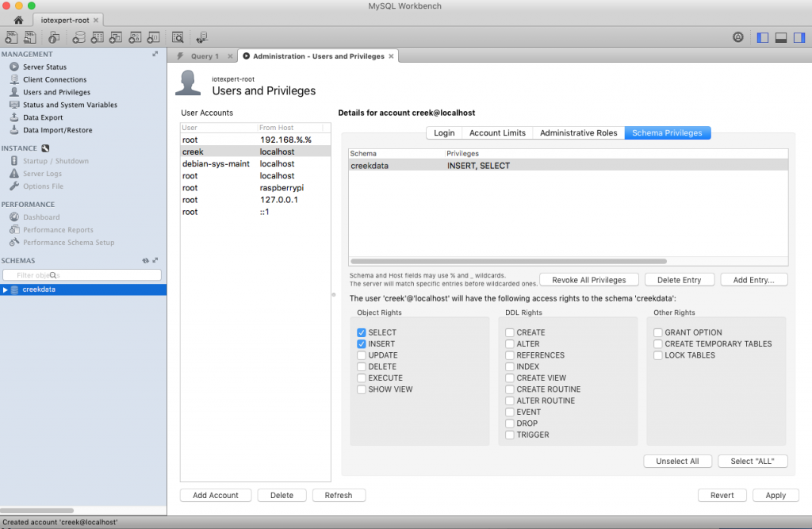Select Users and Privileges in sidebar
The image size is (812, 529).
click(56, 92)
